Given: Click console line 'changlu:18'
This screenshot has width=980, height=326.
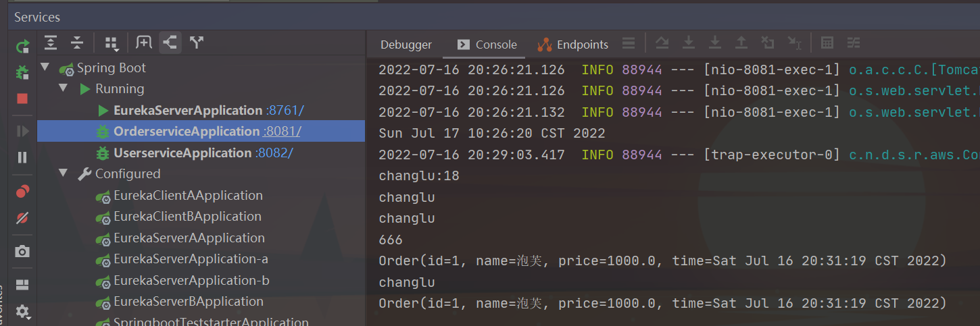Looking at the screenshot, I should (x=419, y=176).
